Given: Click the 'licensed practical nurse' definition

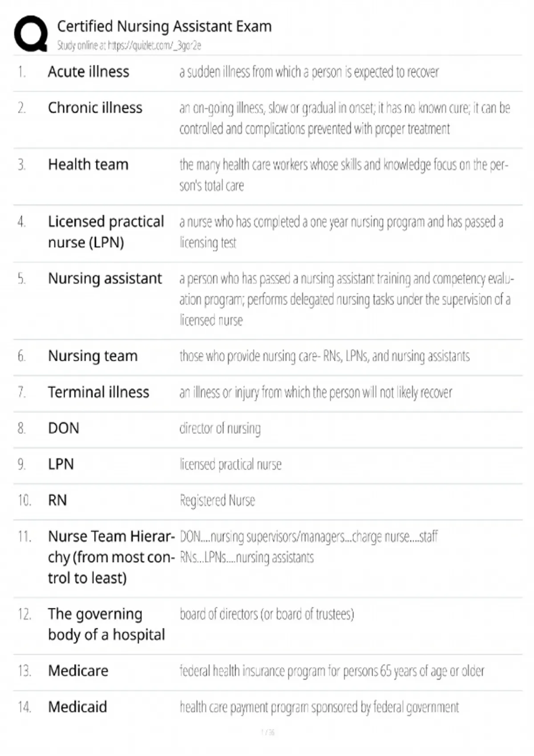Looking at the screenshot, I should 231,465.
